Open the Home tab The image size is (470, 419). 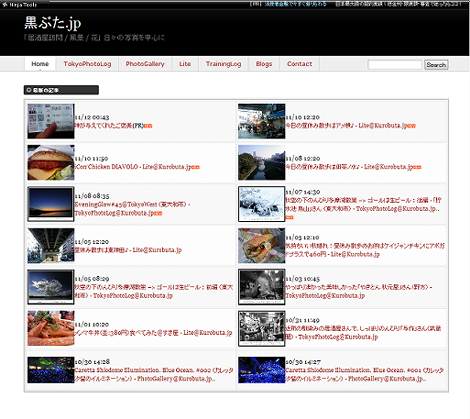[40, 64]
